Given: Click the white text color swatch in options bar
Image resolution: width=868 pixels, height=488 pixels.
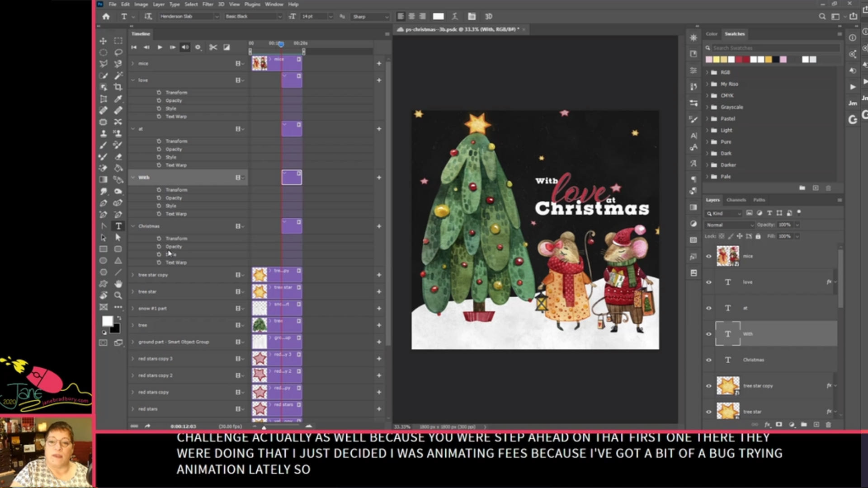Looking at the screenshot, I should pyautogui.click(x=438, y=16).
